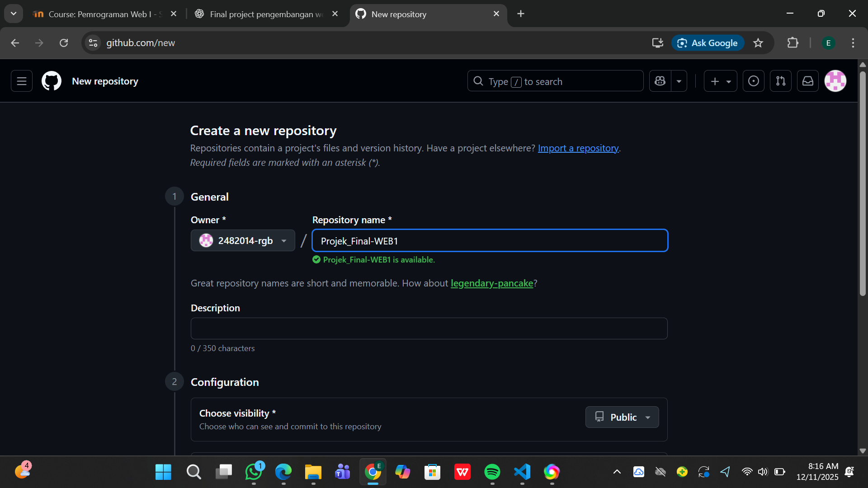Viewport: 868px width, 488px height.
Task: Open the GitHub hamburger navigation menu
Action: pyautogui.click(x=21, y=81)
